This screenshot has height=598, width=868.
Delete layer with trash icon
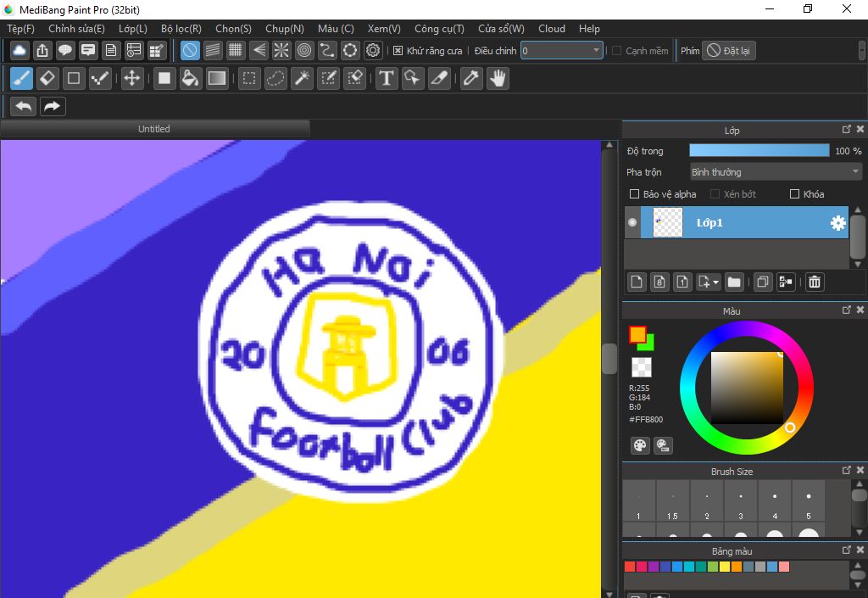click(x=815, y=282)
